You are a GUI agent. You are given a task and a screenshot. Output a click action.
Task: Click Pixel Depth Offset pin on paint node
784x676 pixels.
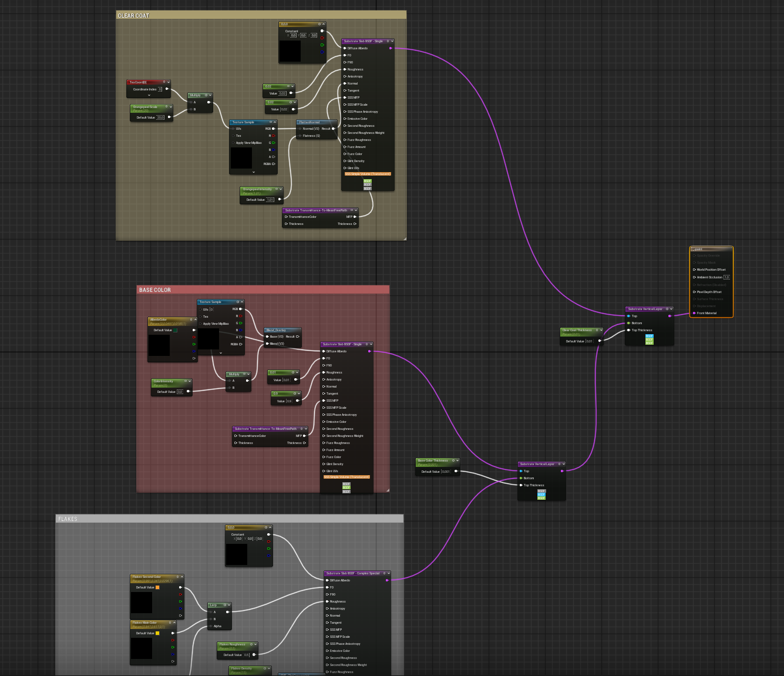tap(694, 292)
